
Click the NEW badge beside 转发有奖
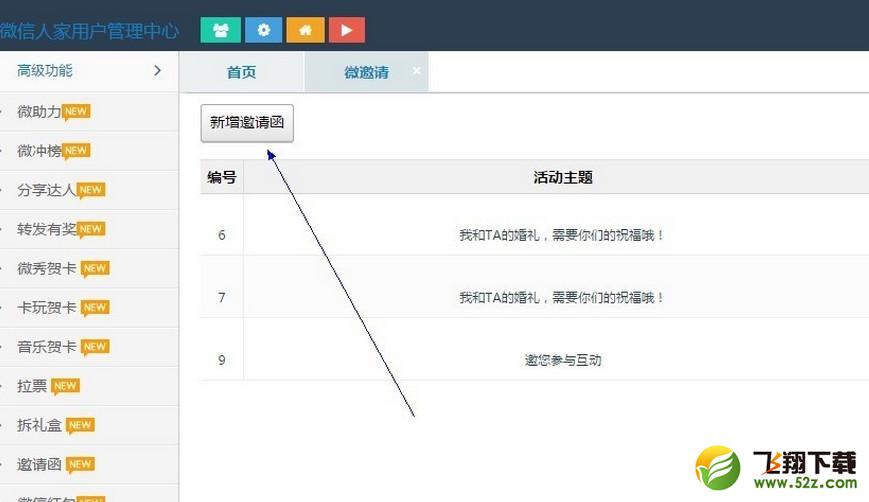(91, 229)
